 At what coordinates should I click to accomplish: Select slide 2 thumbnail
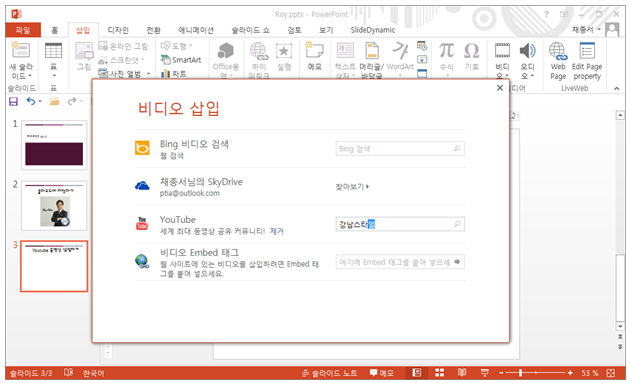click(54, 205)
